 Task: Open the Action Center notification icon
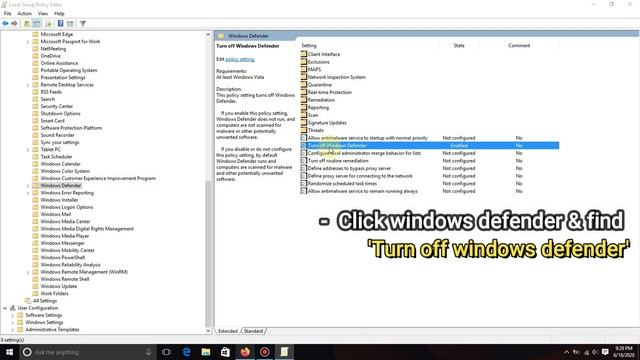coord(605,352)
